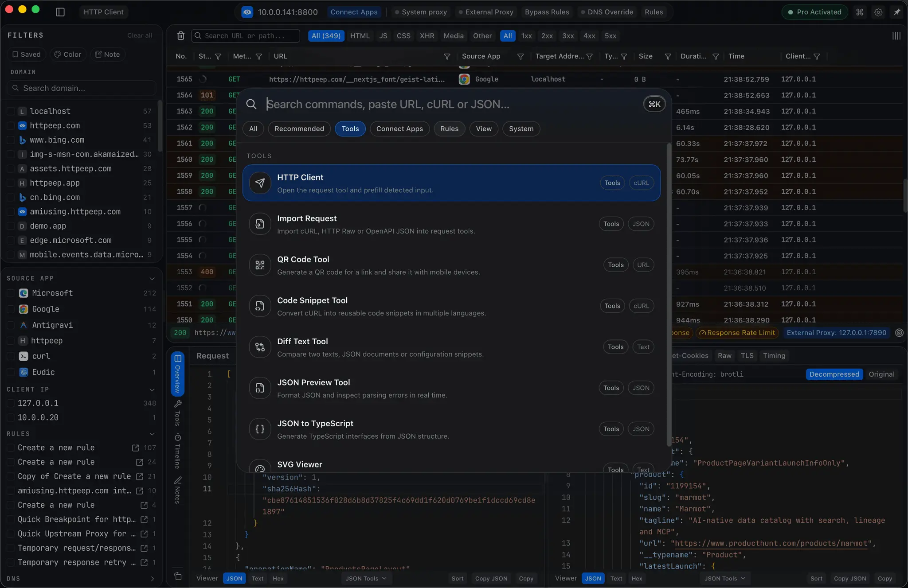Click the Diff Text Tool icon
Image resolution: width=908 pixels, height=588 pixels.
(260, 347)
